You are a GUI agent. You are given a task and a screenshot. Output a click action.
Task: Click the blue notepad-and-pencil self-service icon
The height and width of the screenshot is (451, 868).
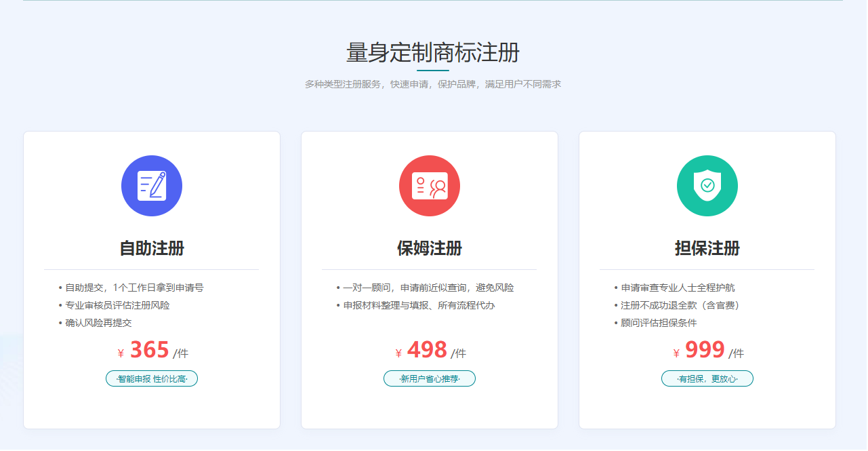pyautogui.click(x=152, y=186)
